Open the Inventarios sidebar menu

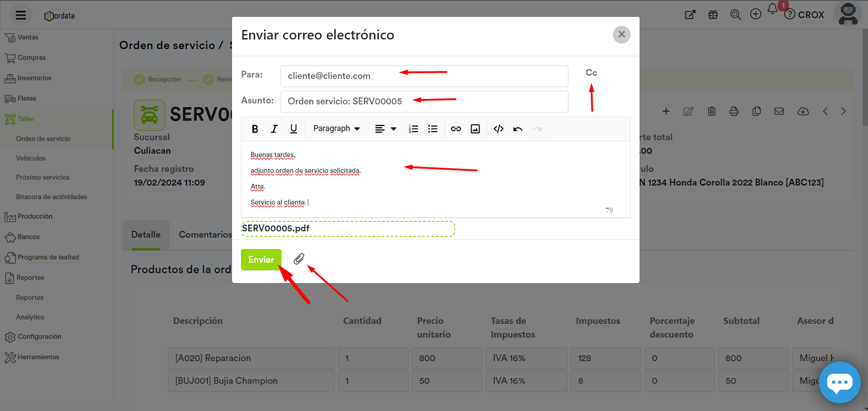coord(35,78)
